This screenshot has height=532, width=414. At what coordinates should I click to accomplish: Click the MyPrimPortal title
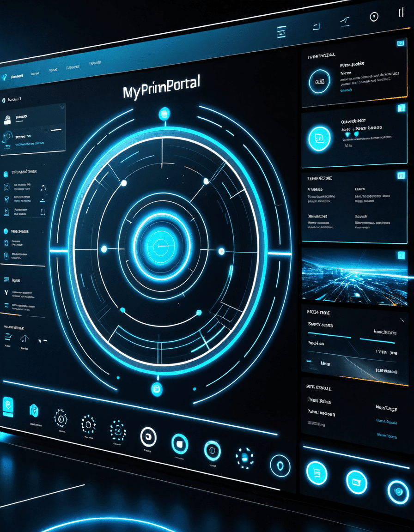click(161, 87)
